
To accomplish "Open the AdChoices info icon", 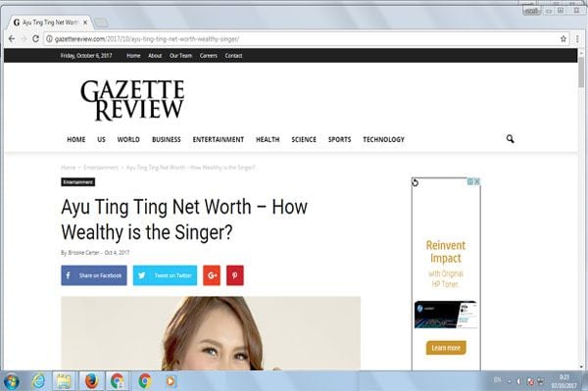I will click(470, 181).
